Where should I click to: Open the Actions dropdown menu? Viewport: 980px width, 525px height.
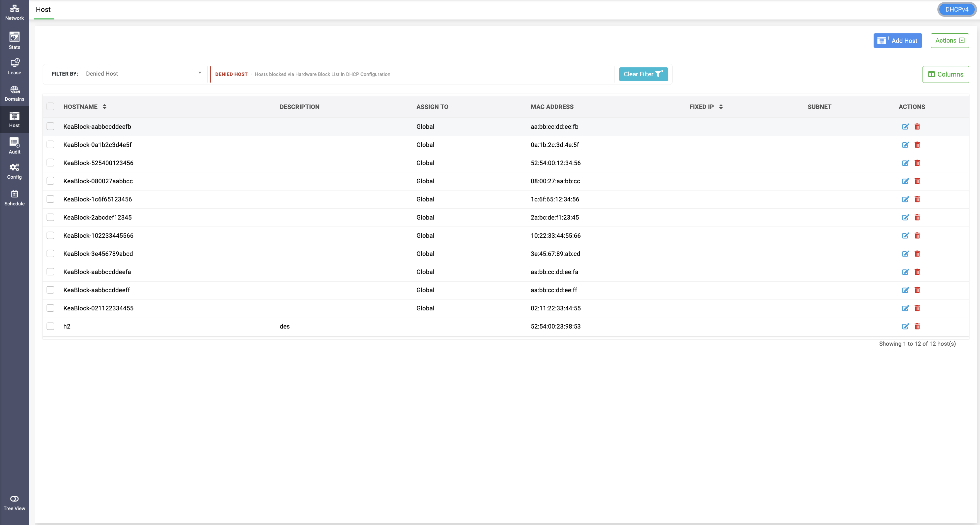950,40
